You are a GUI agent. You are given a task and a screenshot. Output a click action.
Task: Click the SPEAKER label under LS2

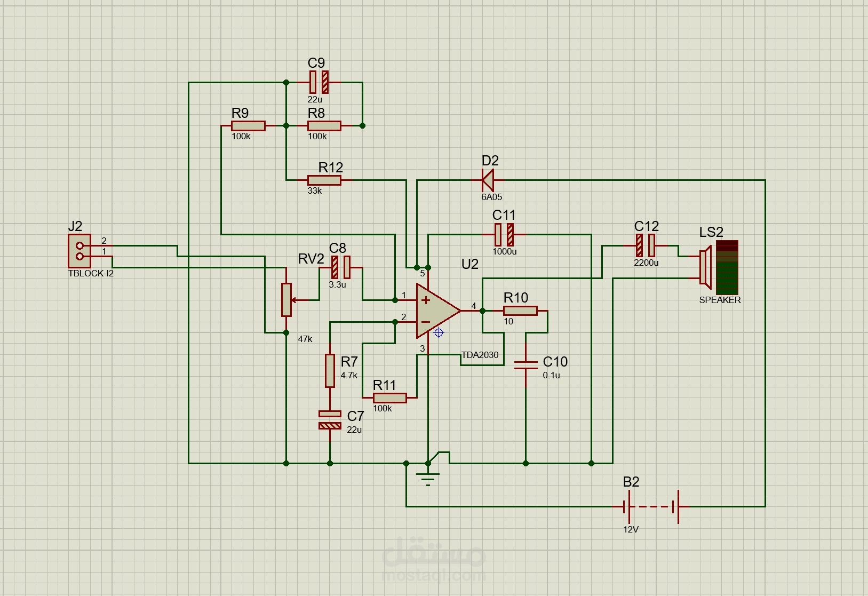click(720, 300)
